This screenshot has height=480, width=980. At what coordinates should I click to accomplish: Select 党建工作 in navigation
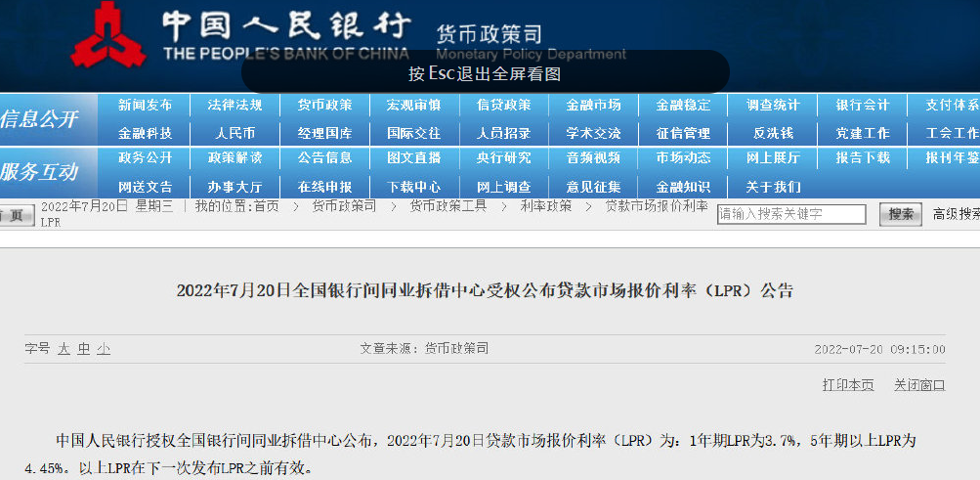863,133
